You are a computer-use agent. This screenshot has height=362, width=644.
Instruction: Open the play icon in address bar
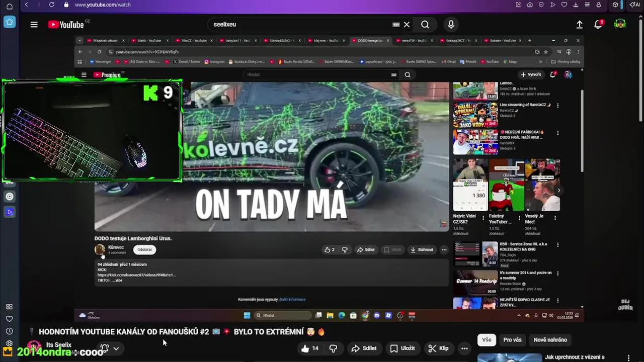(x=553, y=5)
